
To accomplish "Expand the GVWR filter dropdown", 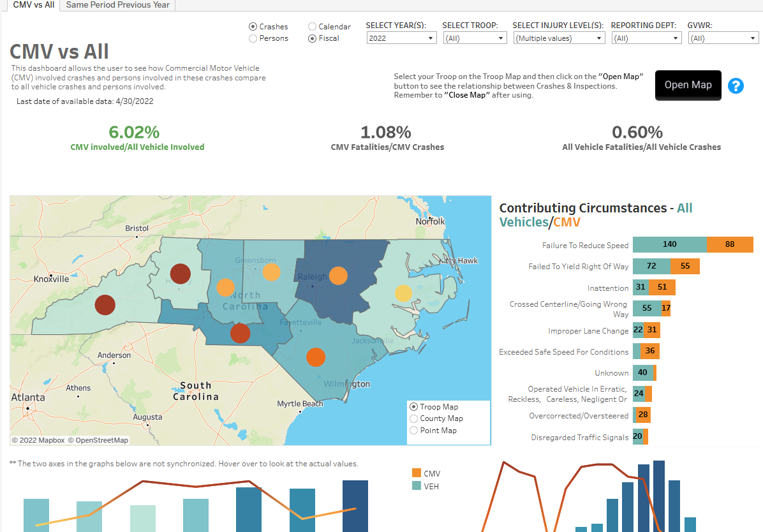I will pyautogui.click(x=722, y=38).
